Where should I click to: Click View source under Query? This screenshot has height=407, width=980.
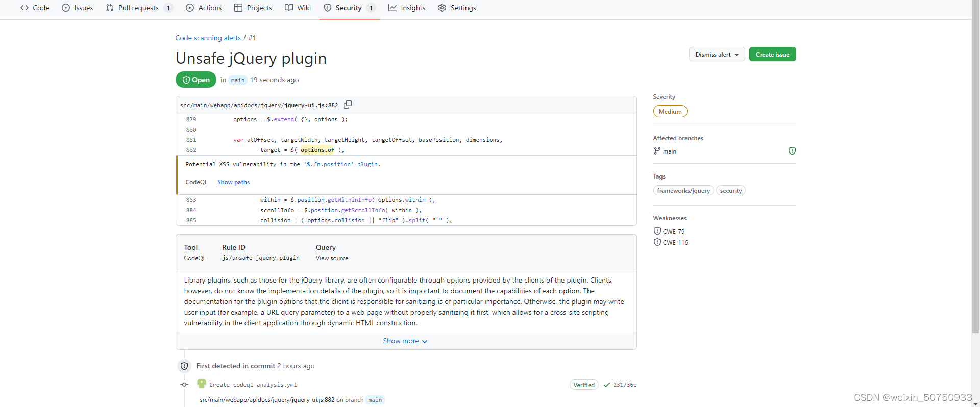[332, 258]
